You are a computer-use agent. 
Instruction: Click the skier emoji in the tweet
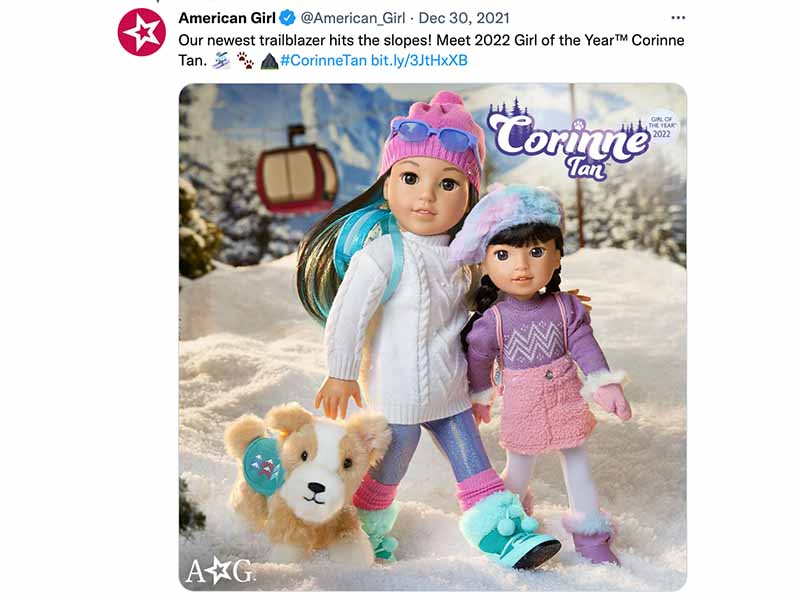tap(221, 61)
